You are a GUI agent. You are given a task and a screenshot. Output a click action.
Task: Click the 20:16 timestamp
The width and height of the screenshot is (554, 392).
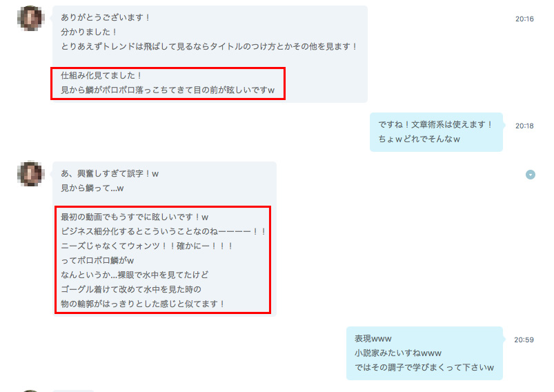[524, 19]
